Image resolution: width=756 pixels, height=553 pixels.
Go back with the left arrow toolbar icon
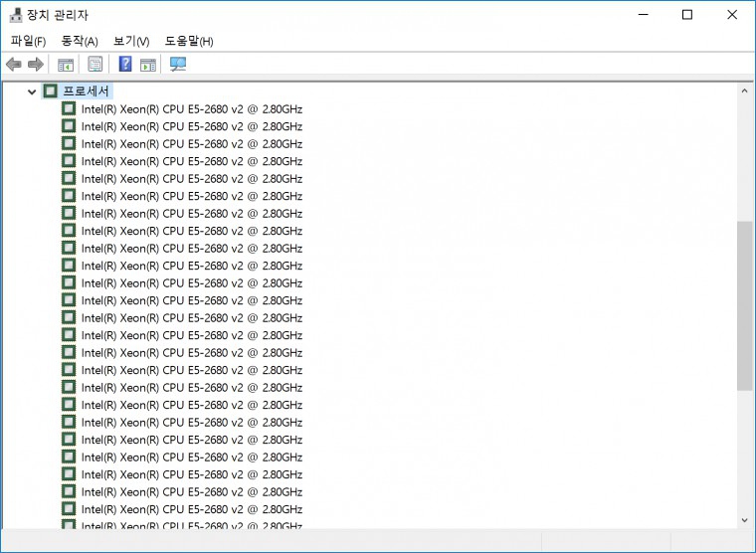pos(14,64)
